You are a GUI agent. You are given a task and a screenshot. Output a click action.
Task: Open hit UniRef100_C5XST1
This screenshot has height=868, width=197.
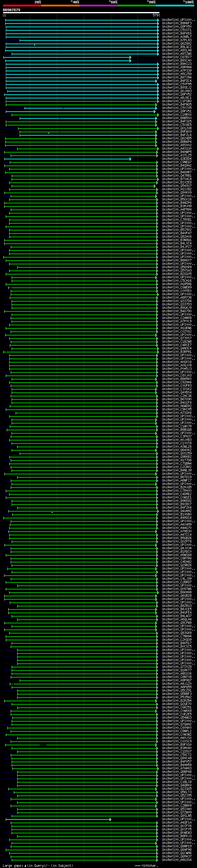pos(176,30)
